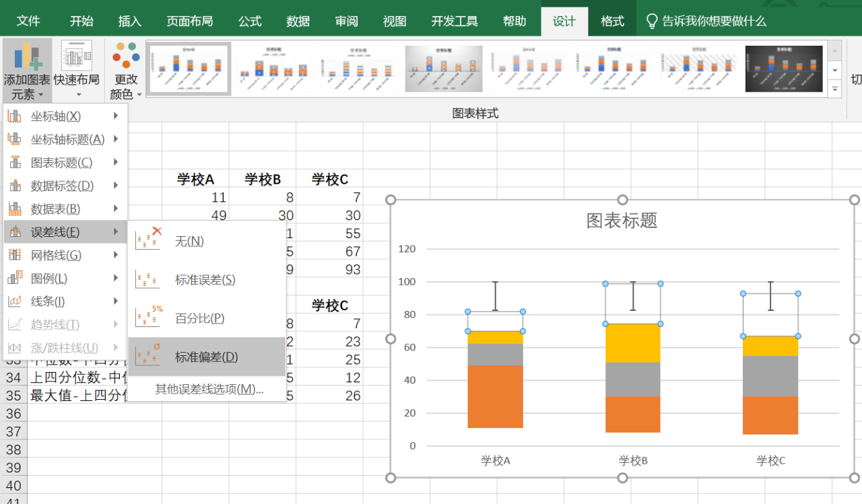Click the data labels icon beside 数据标签(D)
Viewport: 862px width, 504px height.
[14, 186]
